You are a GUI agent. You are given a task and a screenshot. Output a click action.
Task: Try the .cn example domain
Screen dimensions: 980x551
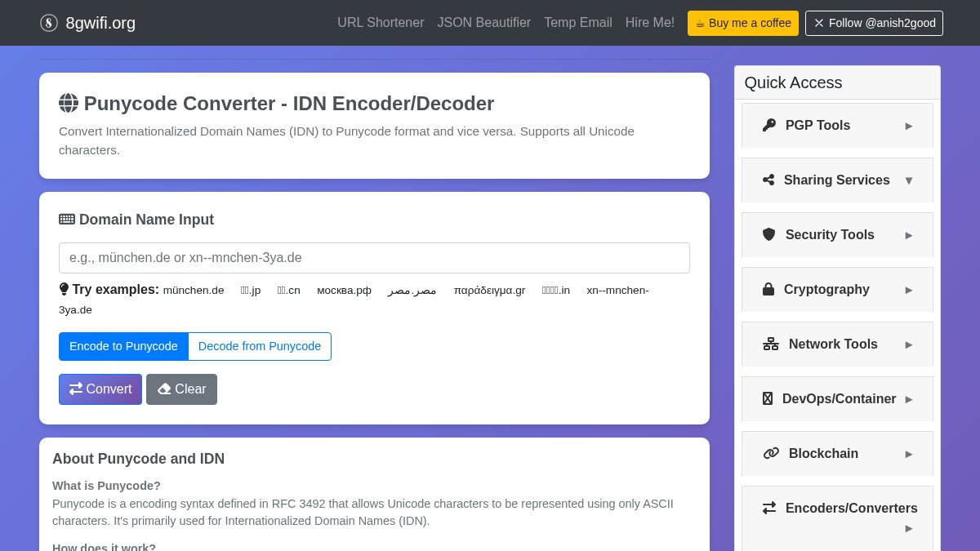[288, 291]
